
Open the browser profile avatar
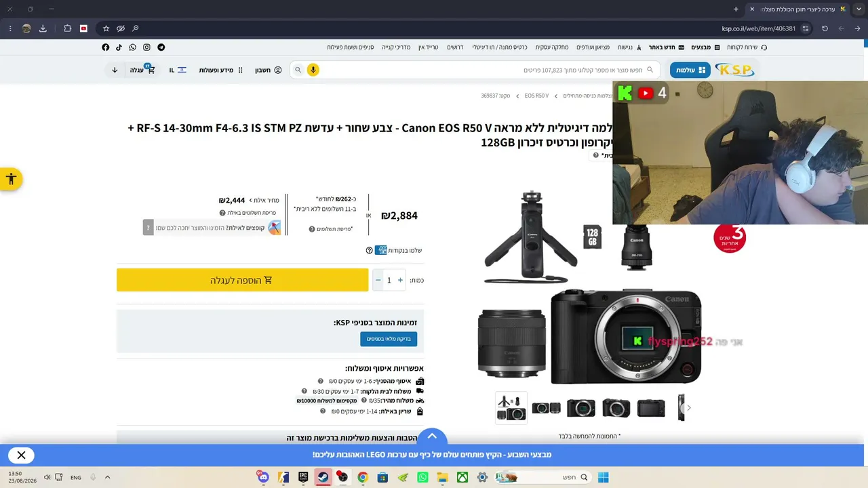pos(26,28)
